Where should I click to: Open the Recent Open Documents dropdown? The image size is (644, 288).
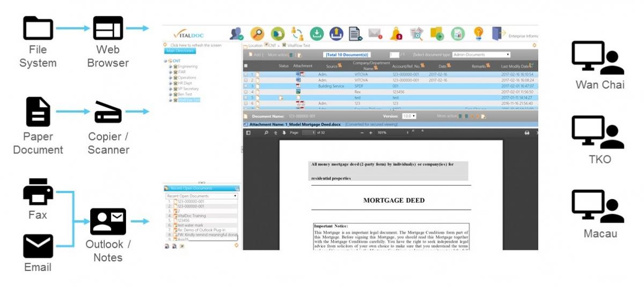click(x=201, y=196)
